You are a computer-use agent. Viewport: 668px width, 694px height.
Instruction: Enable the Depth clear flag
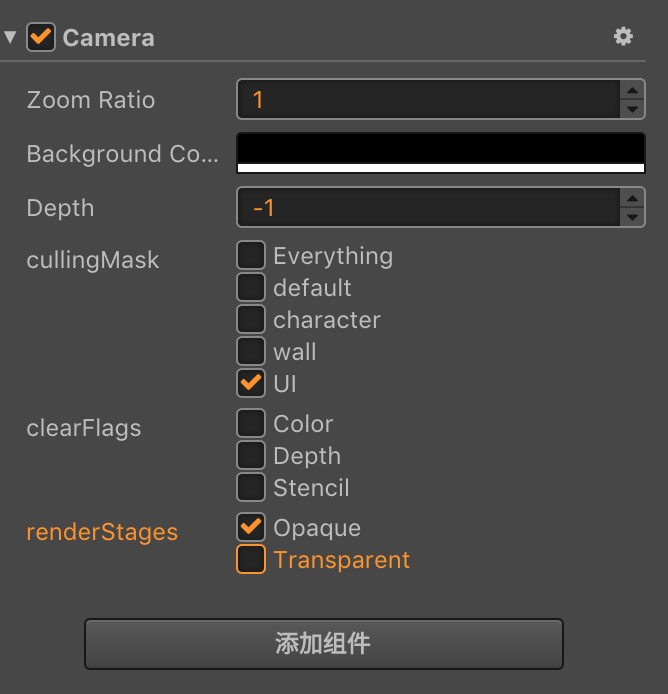pyautogui.click(x=251, y=456)
